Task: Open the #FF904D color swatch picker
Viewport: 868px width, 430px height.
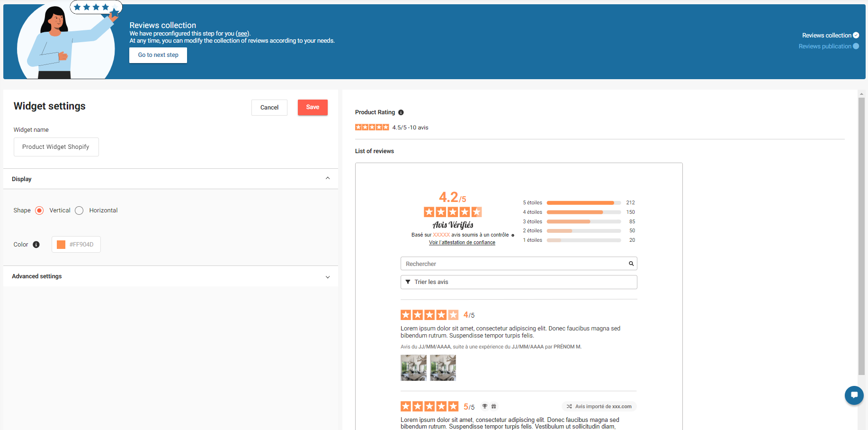Action: tap(61, 245)
